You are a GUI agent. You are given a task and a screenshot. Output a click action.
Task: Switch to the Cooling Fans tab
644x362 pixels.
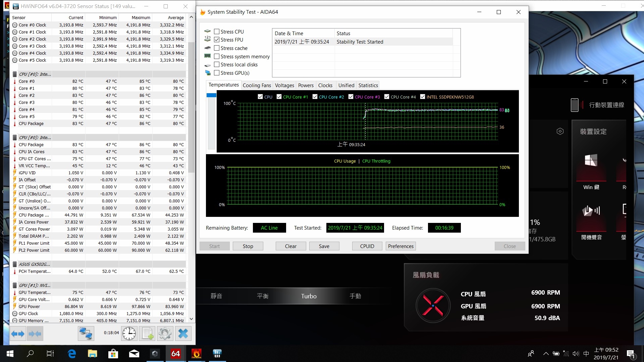(257, 85)
